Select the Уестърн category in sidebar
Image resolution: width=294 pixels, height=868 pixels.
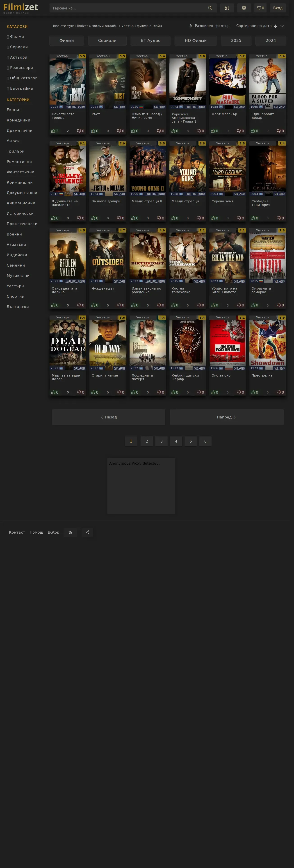[15, 286]
